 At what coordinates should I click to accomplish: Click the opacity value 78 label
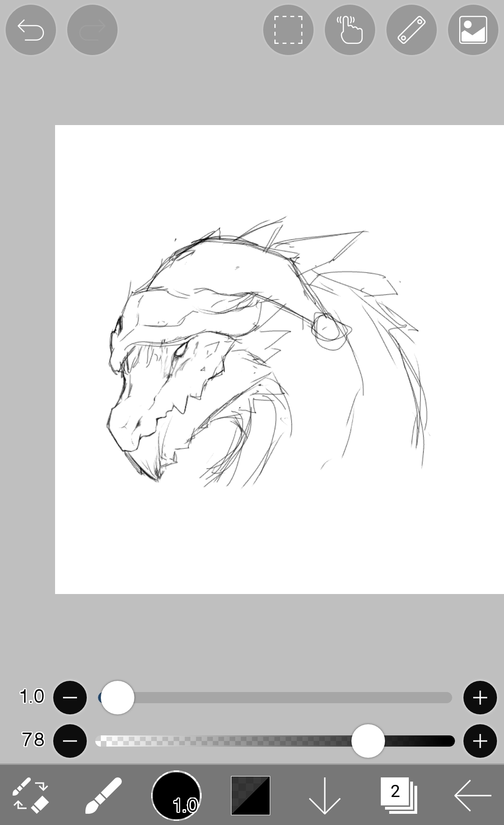[x=33, y=740]
